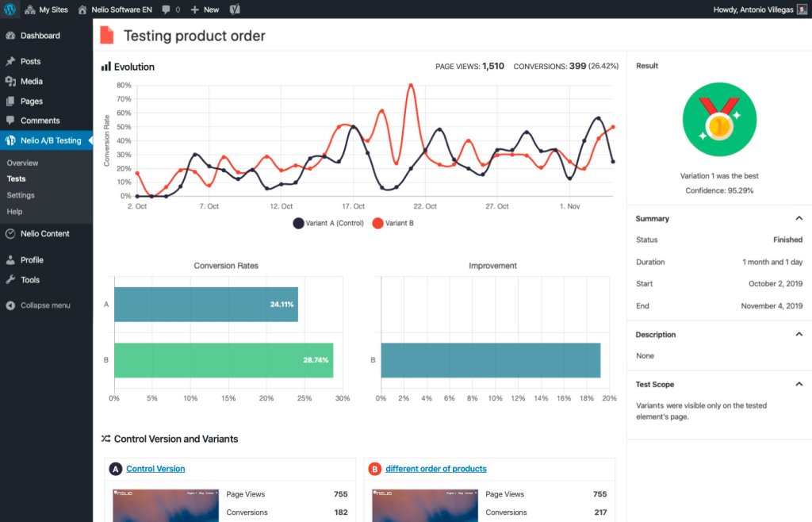This screenshot has width=812, height=522.
Task: Open the Yoast SEO toolbar icon
Action: point(235,10)
